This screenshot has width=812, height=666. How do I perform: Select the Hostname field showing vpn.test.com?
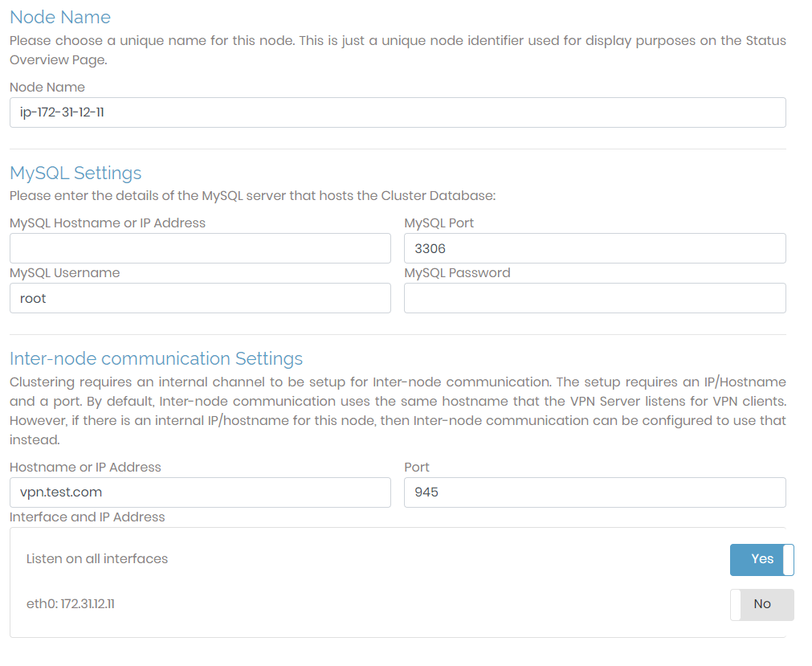pyautogui.click(x=199, y=492)
